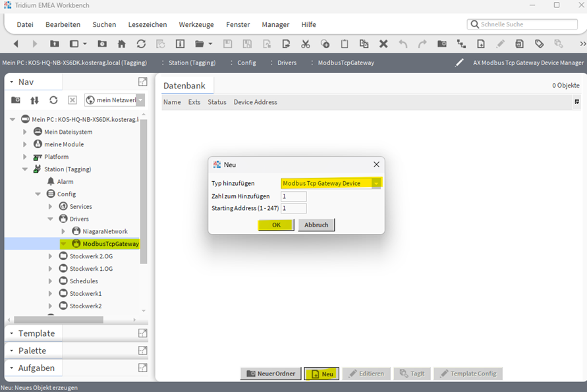Click the Abbruch button
The height and width of the screenshot is (392, 587).
(x=316, y=225)
